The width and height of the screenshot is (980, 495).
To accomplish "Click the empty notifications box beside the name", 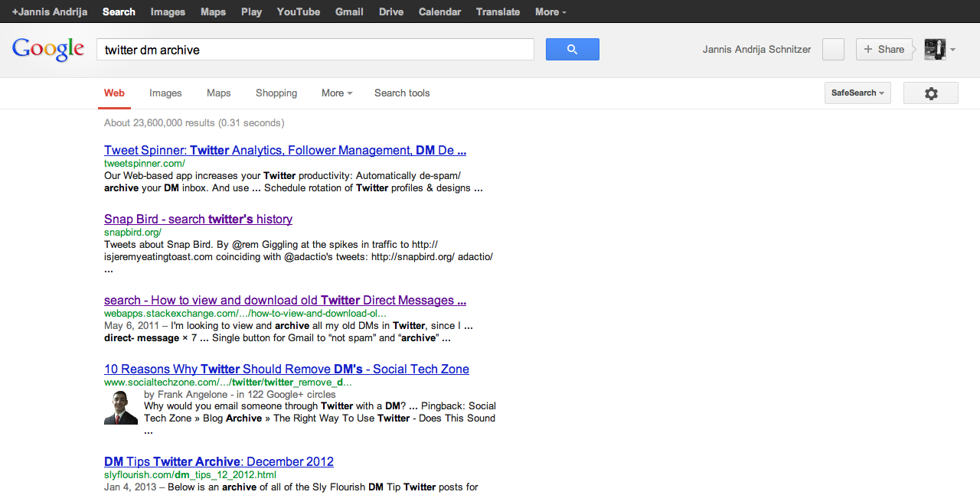I will click(x=833, y=49).
